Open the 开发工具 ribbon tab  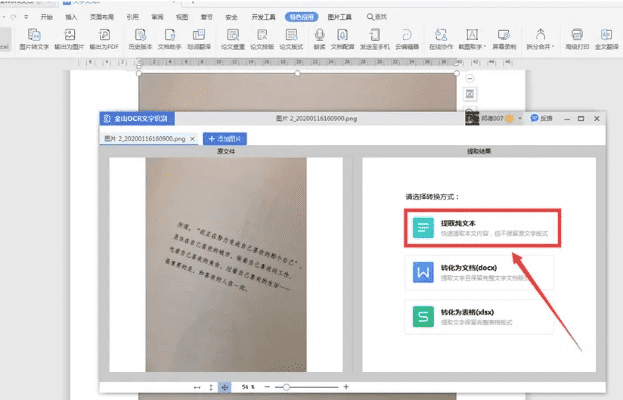(263, 17)
